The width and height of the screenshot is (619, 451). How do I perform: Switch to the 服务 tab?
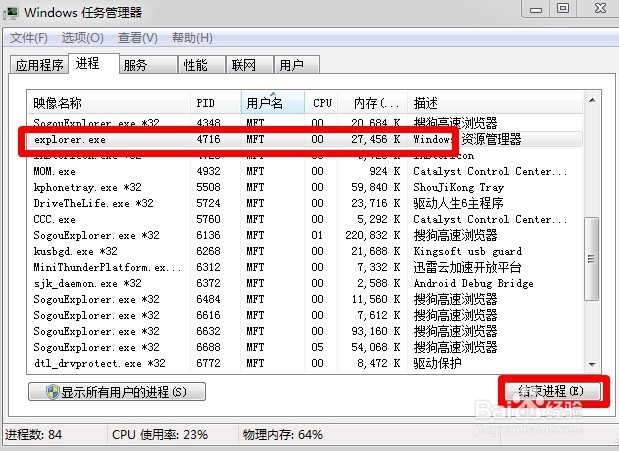tap(148, 65)
